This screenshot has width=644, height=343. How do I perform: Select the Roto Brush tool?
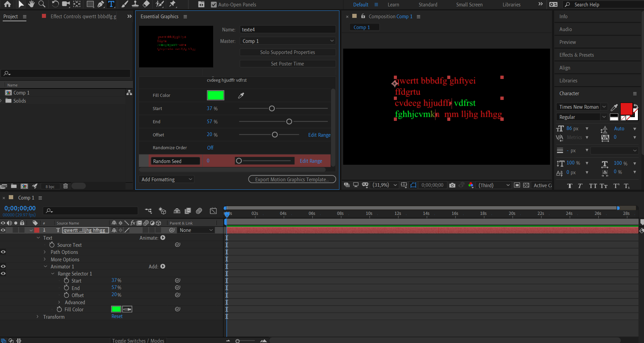(160, 4)
